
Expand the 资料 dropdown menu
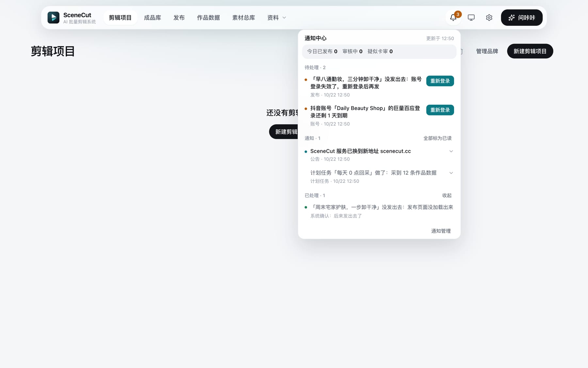276,18
